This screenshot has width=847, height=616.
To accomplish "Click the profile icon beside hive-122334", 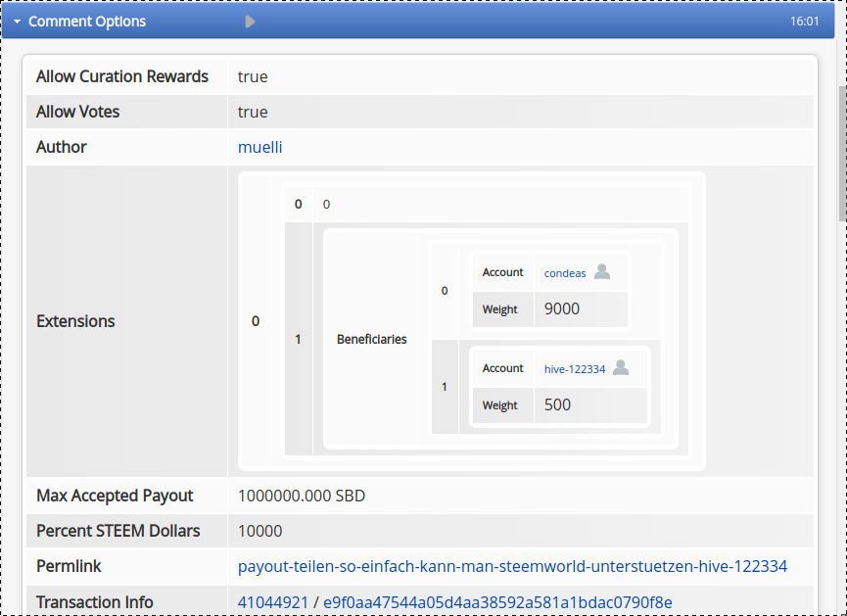I will click(x=621, y=368).
